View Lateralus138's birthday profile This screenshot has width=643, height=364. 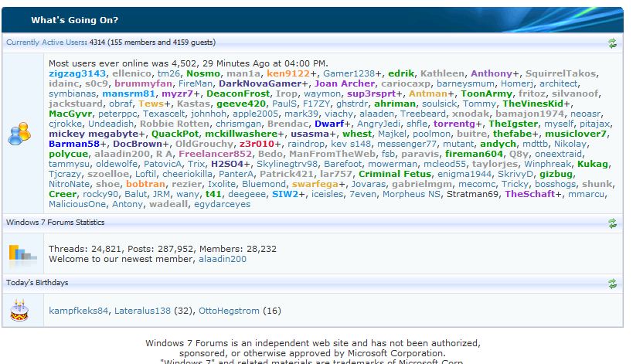click(x=142, y=311)
